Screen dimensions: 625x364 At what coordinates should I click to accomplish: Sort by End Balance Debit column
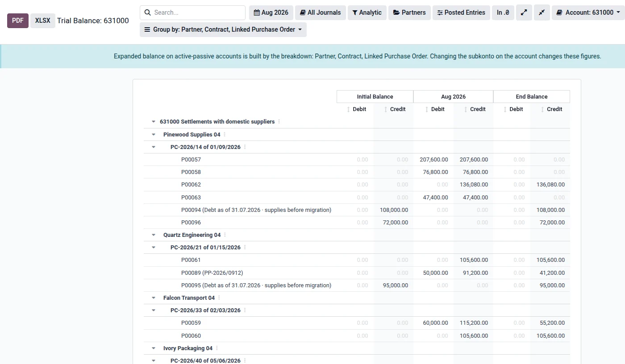505,109
